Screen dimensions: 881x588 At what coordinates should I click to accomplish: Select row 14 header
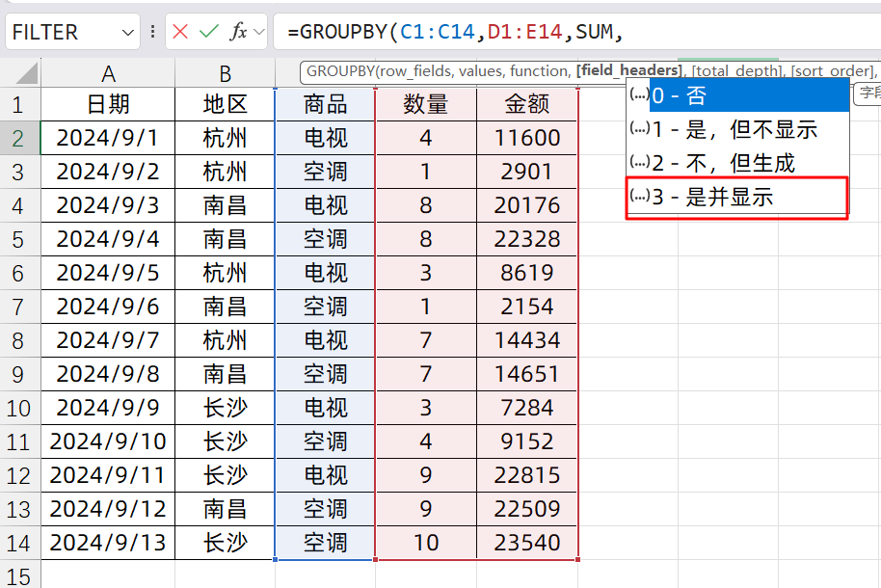(x=18, y=543)
